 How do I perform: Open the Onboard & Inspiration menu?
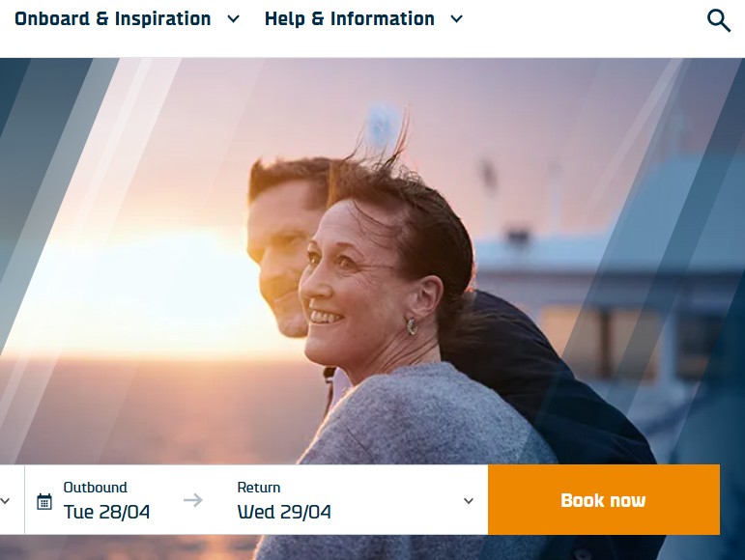click(x=113, y=19)
